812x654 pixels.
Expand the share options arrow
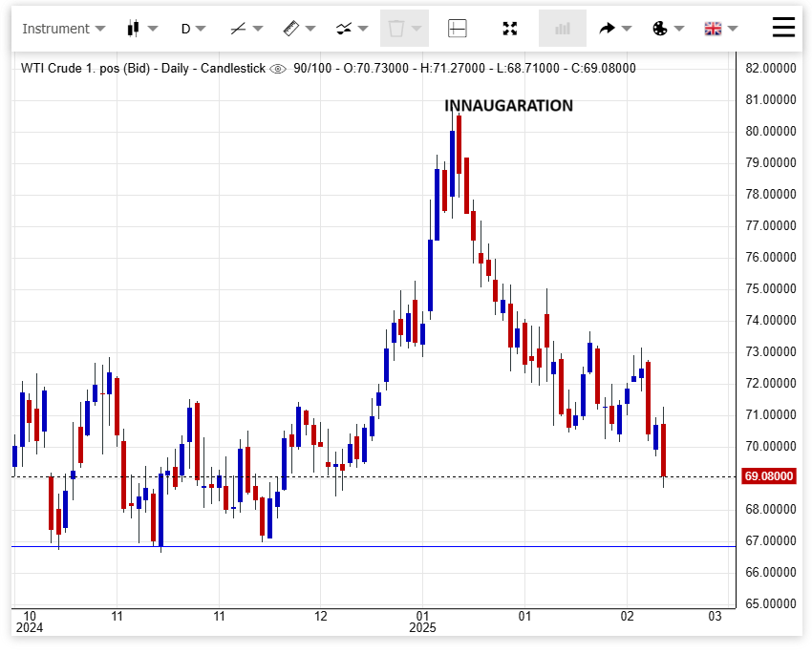(627, 29)
